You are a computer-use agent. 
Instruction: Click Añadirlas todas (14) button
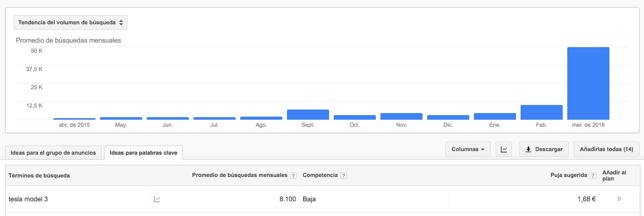click(606, 149)
